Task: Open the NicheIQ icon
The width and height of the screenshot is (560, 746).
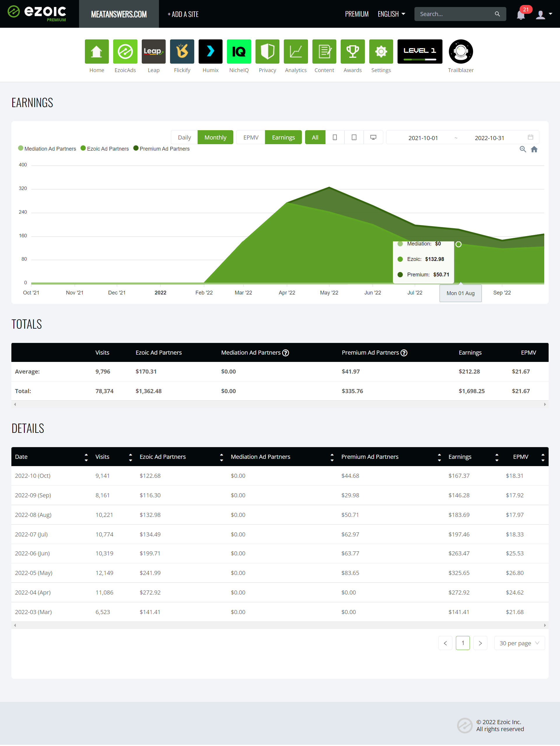Action: click(239, 52)
